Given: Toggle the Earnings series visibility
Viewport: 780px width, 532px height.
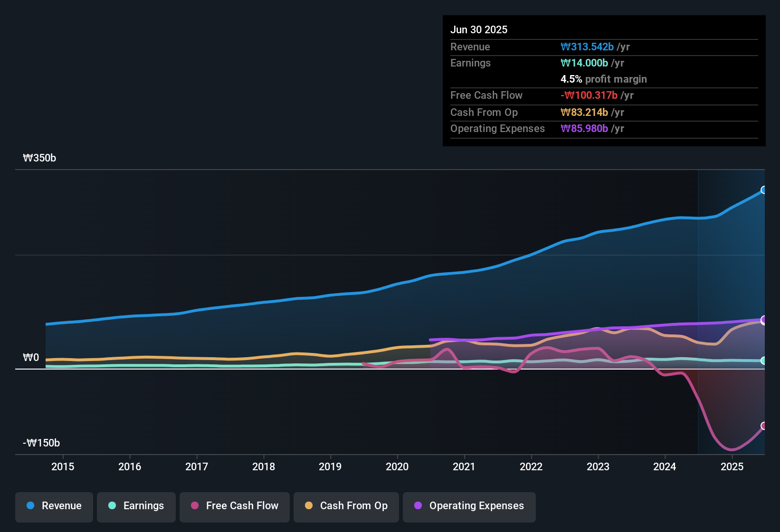Looking at the screenshot, I should click(136, 506).
